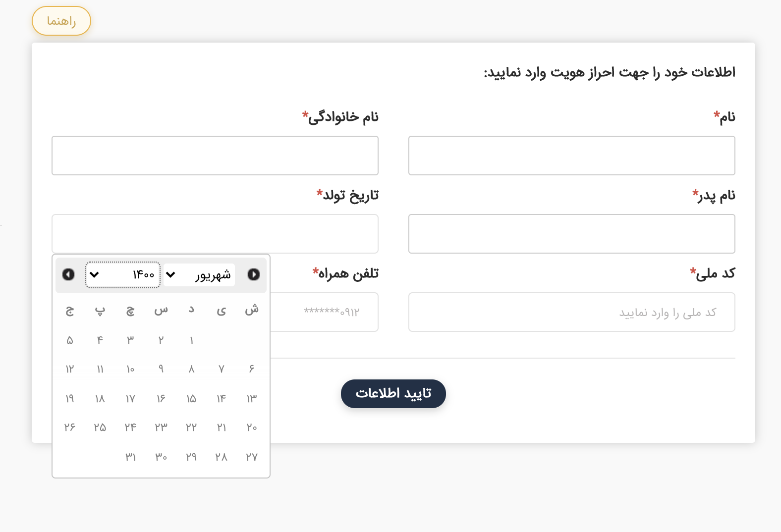Select day ۹ in the calendar

(x=161, y=369)
